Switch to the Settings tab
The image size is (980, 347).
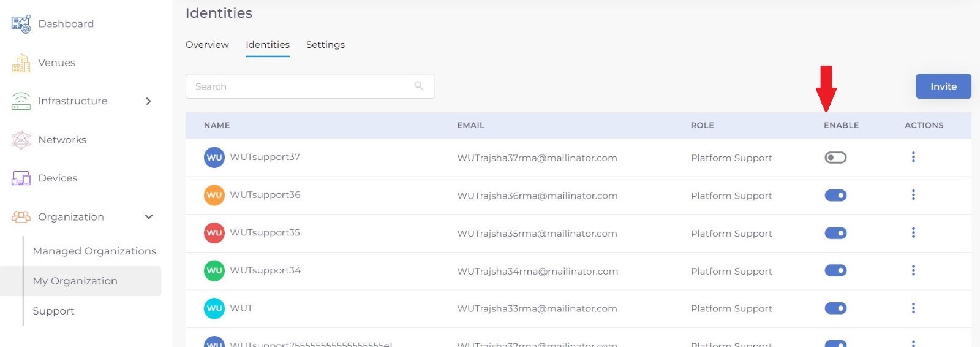[325, 45]
